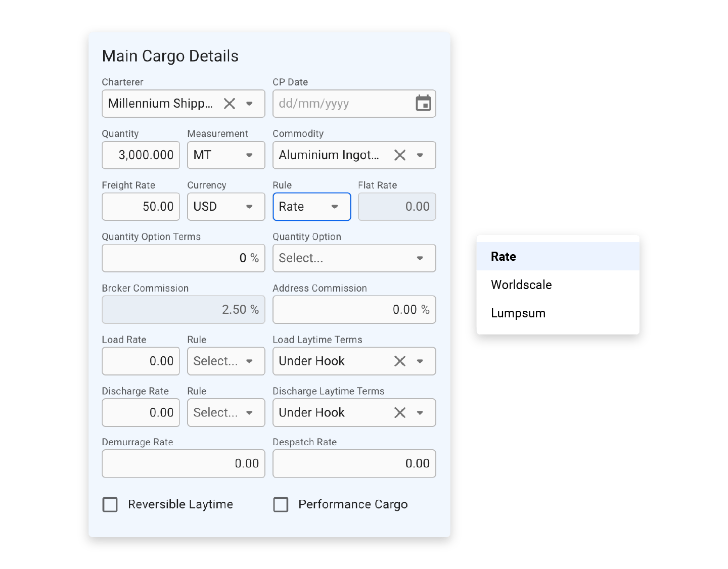
Task: Edit the Quantity field showing 3,000.000
Action: coord(141,155)
